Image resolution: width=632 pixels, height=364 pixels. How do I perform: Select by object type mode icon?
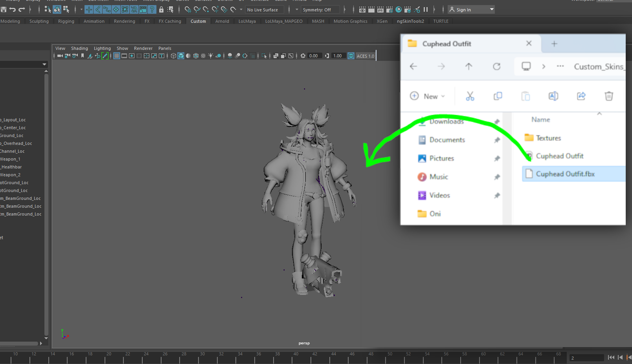(x=57, y=9)
